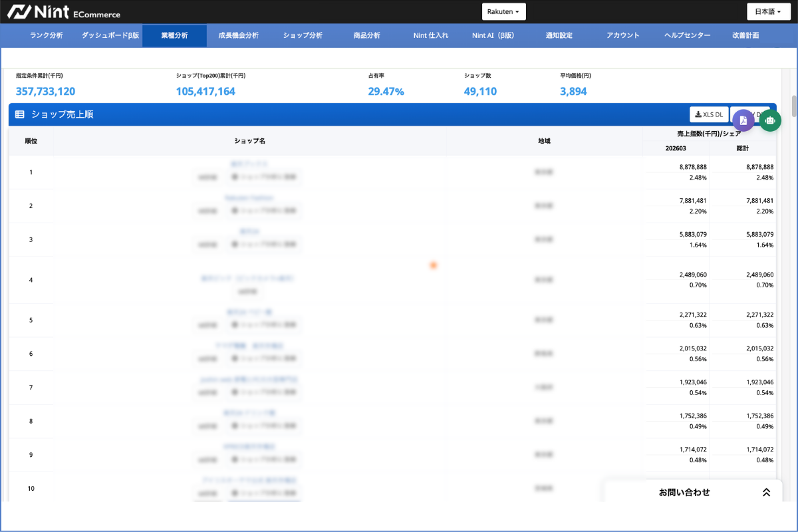798x532 pixels.
Task: Click the 指定条件累計(千円) label
Action: pos(39,76)
